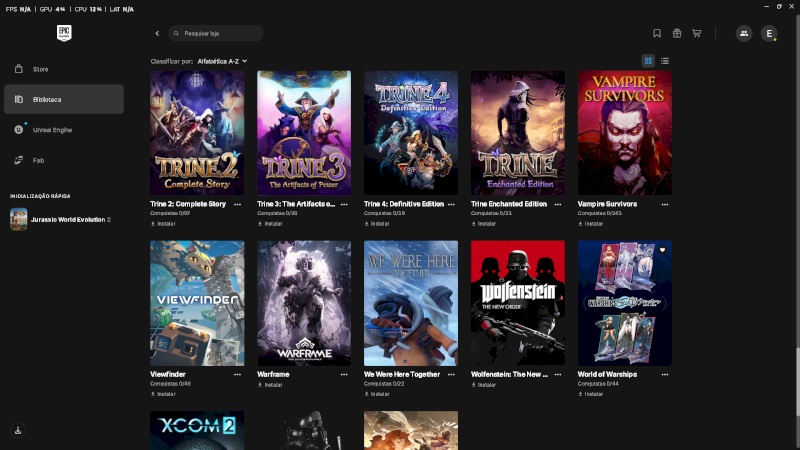Open Trine 4: Definitive Edition cover

[411, 133]
